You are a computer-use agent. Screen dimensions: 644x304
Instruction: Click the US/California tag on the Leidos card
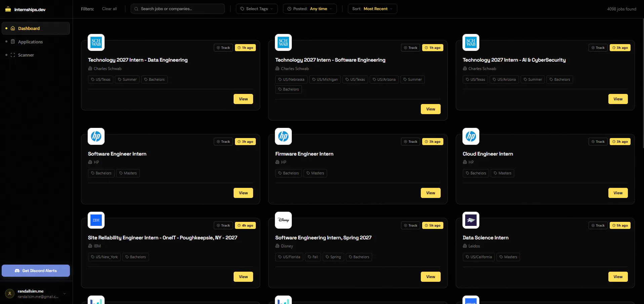(x=479, y=257)
